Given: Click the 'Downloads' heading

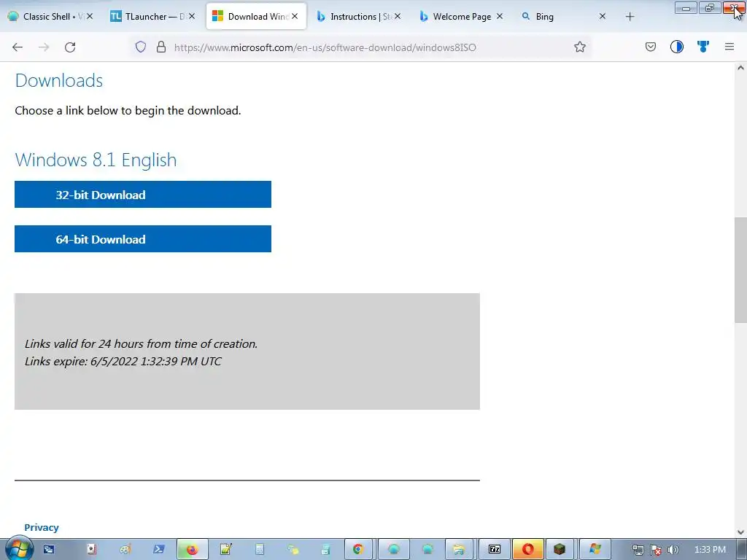Looking at the screenshot, I should (x=59, y=80).
